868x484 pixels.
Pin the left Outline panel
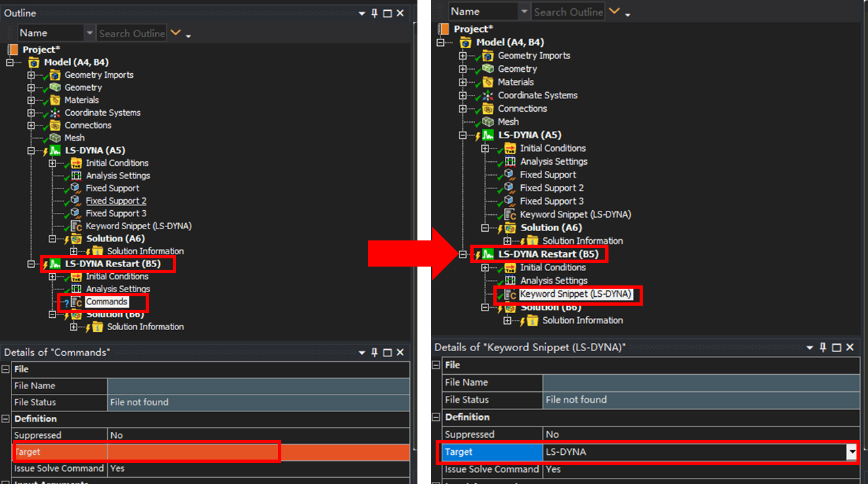(375, 13)
